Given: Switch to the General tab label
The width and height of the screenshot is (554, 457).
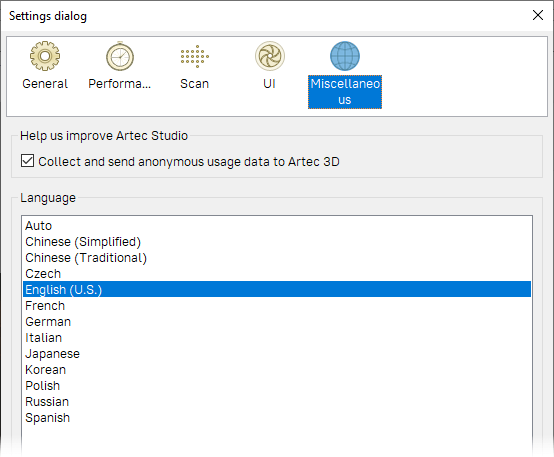Looking at the screenshot, I should 45,84.
